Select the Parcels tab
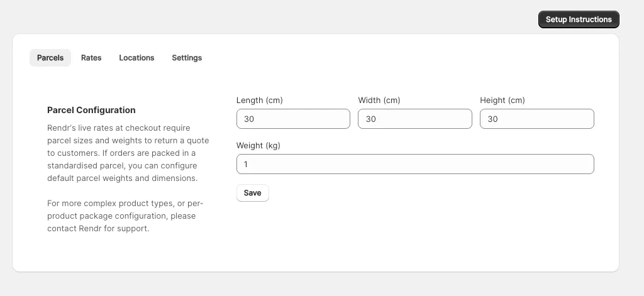The height and width of the screenshot is (296, 644). (50, 58)
